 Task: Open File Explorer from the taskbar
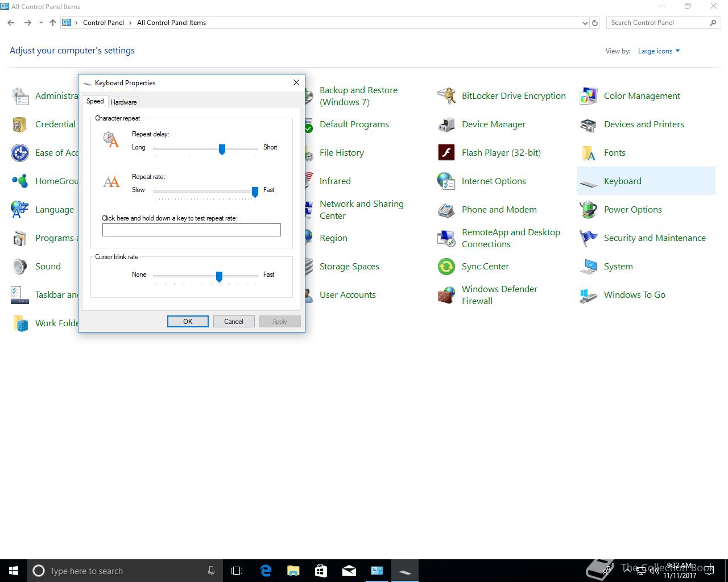293,571
